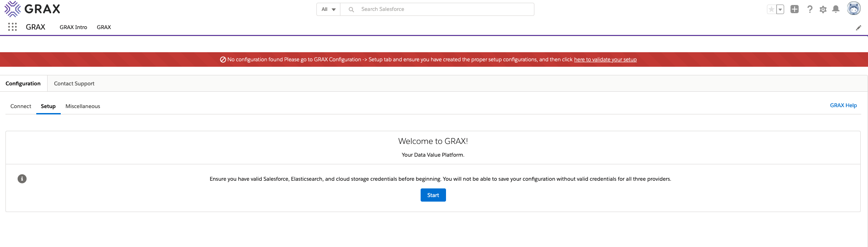Open the user profile avatar
The width and height of the screenshot is (868, 247).
[x=854, y=9]
